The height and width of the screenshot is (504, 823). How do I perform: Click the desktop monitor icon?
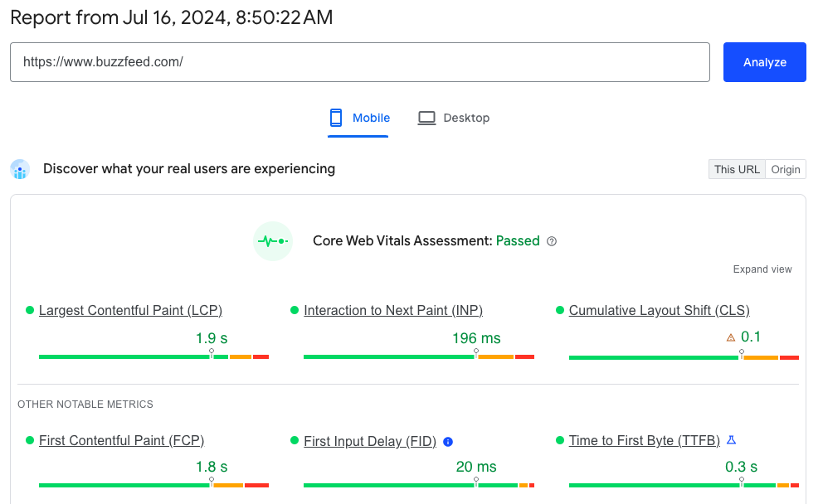(426, 118)
